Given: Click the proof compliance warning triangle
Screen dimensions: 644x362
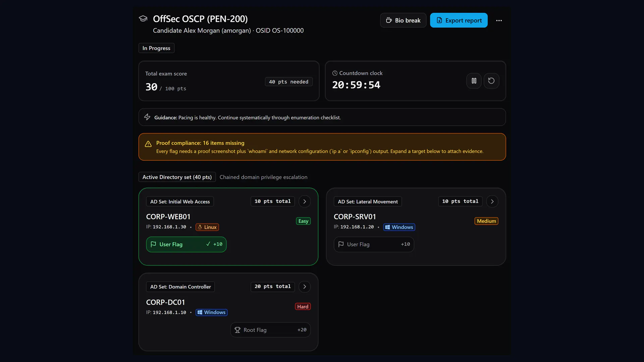Looking at the screenshot, I should click(x=148, y=144).
